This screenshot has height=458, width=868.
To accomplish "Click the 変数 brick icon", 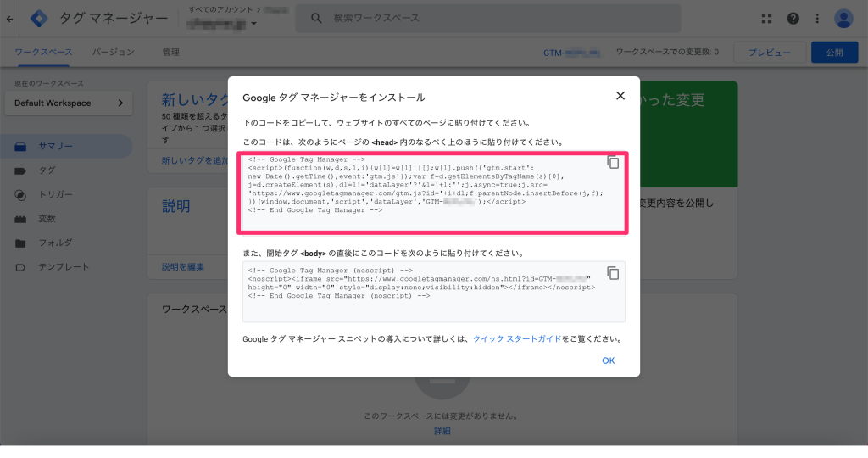I will point(20,220).
